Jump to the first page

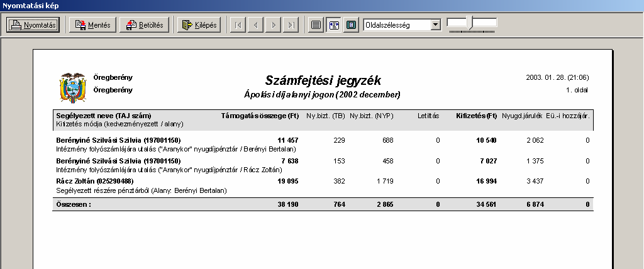(x=238, y=25)
